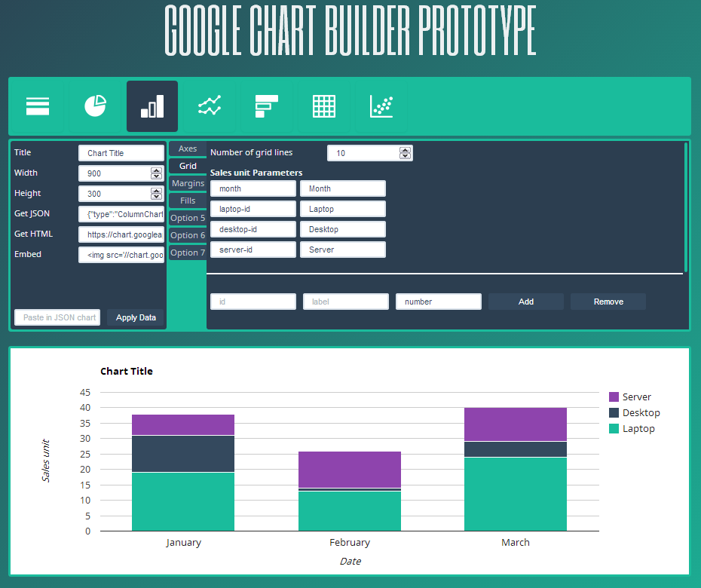Click the 'Date' axis title
This screenshot has height=588, width=701.
(x=350, y=561)
